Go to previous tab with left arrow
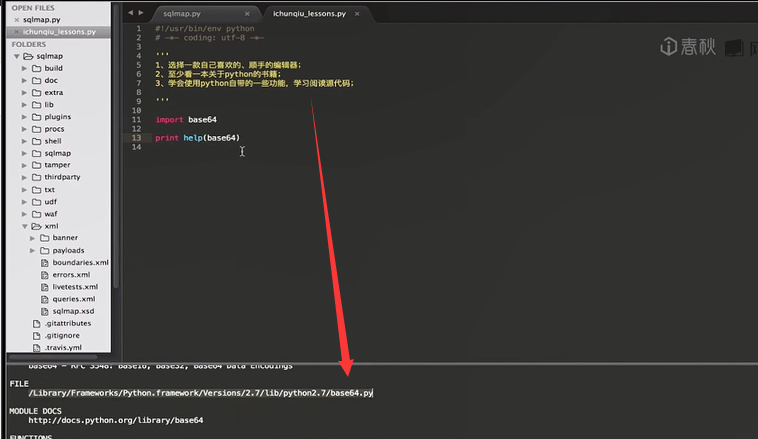The height and width of the screenshot is (439, 758). 131,13
